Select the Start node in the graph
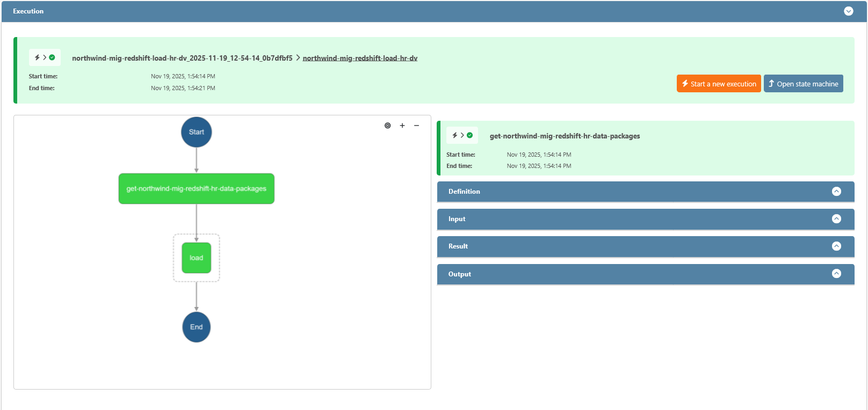 tap(197, 132)
